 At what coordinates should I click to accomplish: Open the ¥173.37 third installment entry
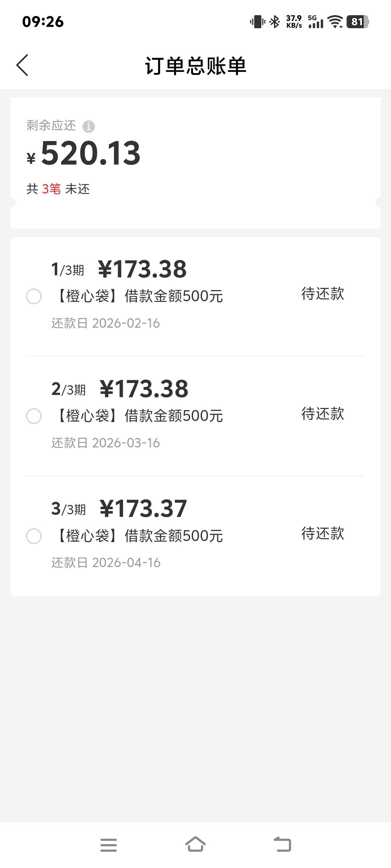[x=143, y=509]
